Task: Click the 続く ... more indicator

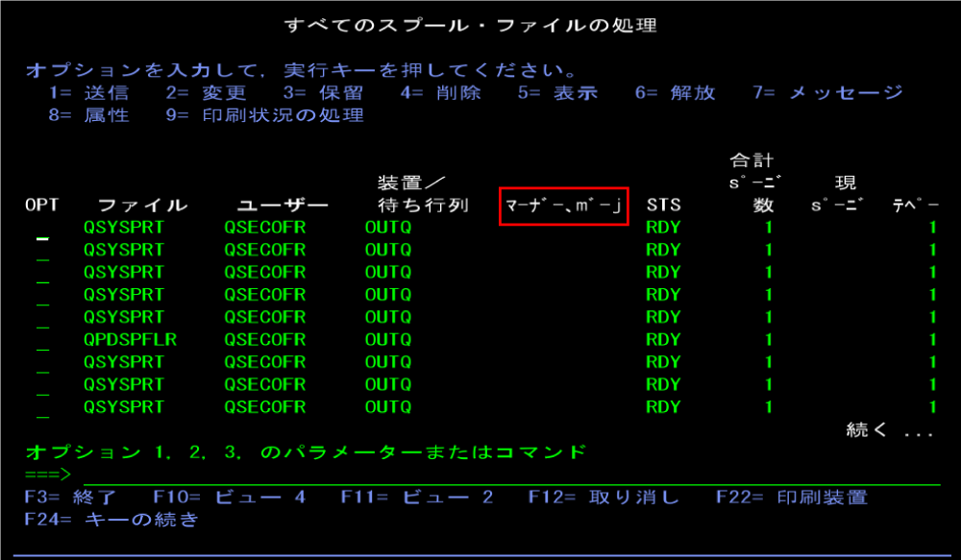Action: [x=889, y=430]
